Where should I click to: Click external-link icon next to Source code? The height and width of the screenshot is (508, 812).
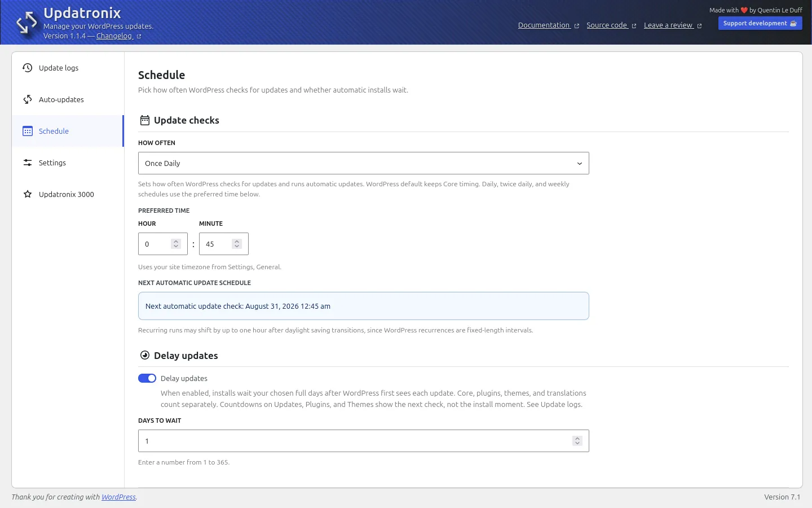pyautogui.click(x=634, y=26)
